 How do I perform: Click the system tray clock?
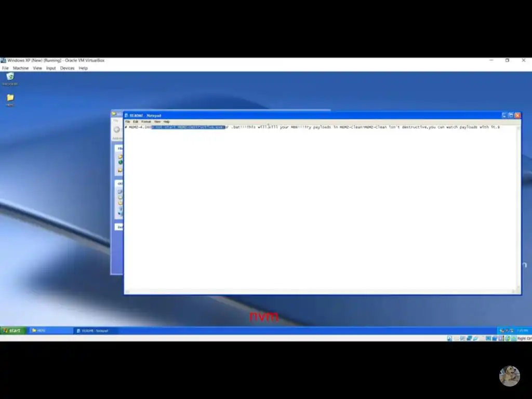coord(523,330)
